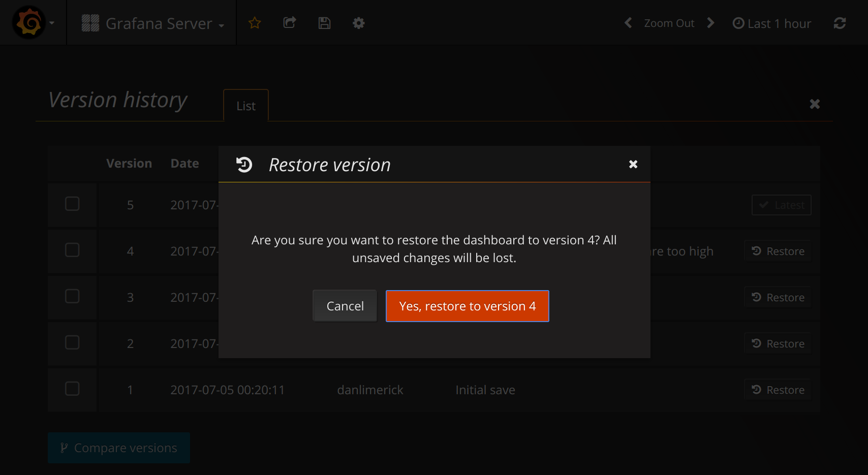Open the Grafana Server dashboard dropdown
This screenshot has height=475, width=868.
pyautogui.click(x=153, y=23)
